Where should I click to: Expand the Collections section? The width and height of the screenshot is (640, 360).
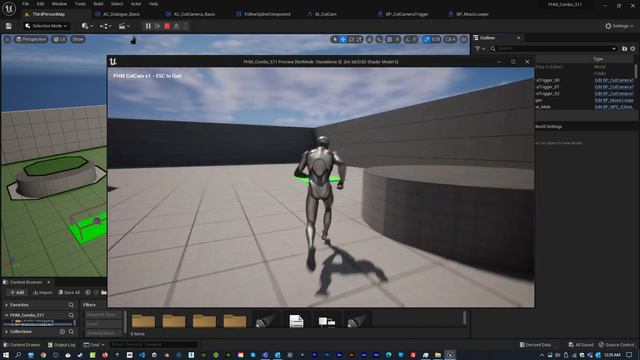pyautogui.click(x=7, y=331)
